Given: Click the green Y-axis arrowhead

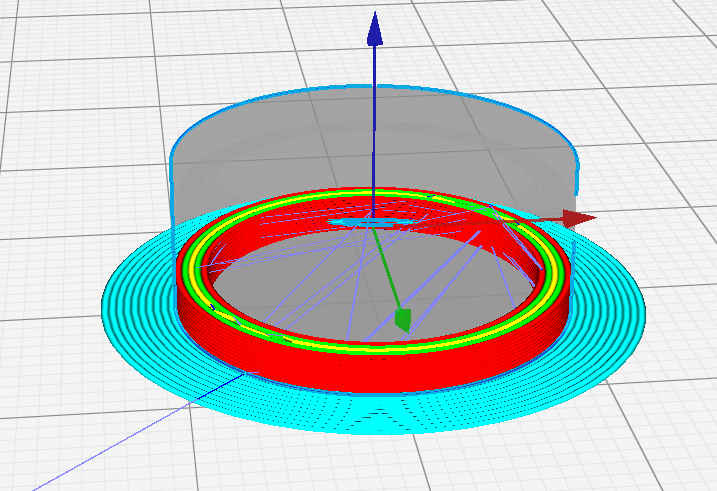Looking at the screenshot, I should pos(403,320).
